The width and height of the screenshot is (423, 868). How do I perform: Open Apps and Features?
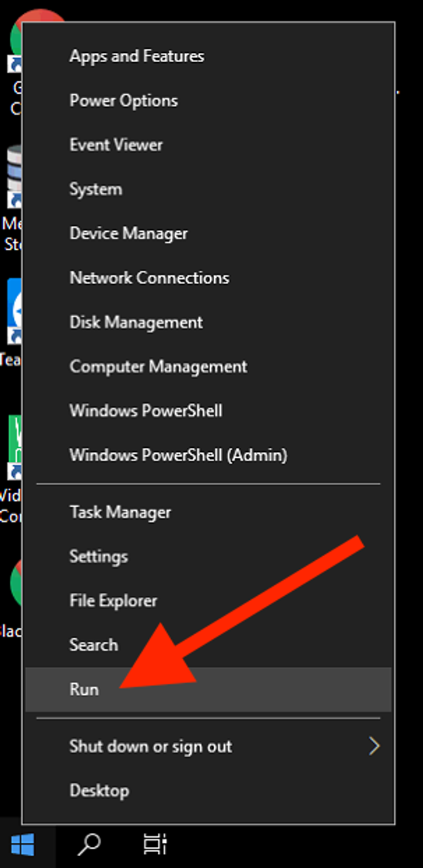click(137, 56)
